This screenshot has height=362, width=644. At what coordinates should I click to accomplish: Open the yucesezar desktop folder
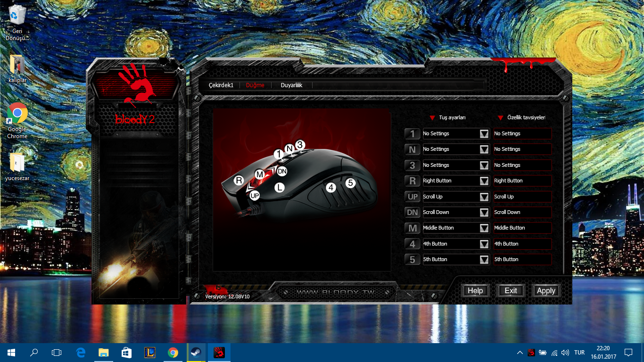point(17,166)
